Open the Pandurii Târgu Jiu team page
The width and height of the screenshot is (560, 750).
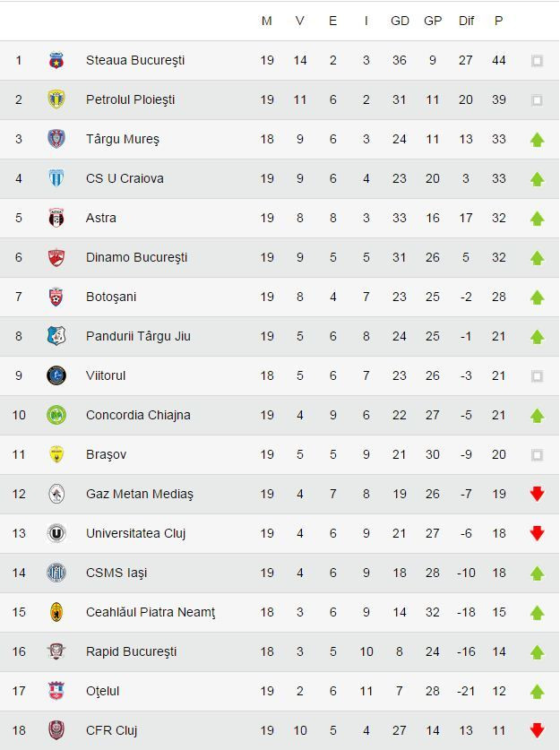[x=138, y=336]
